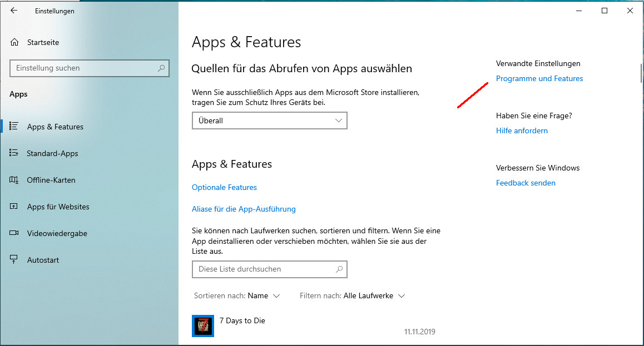Screen dimensions: 644x346
Task: Click the Autostart icon
Action: click(x=14, y=260)
